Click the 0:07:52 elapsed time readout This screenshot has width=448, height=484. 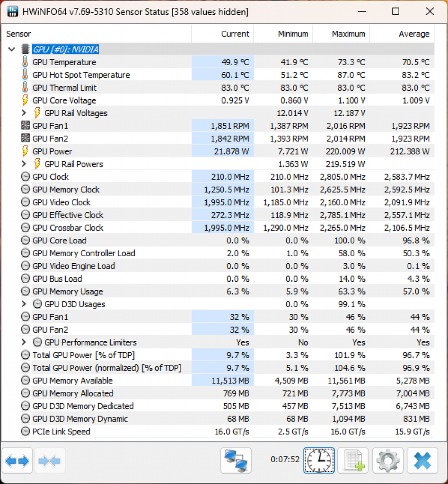tap(285, 459)
